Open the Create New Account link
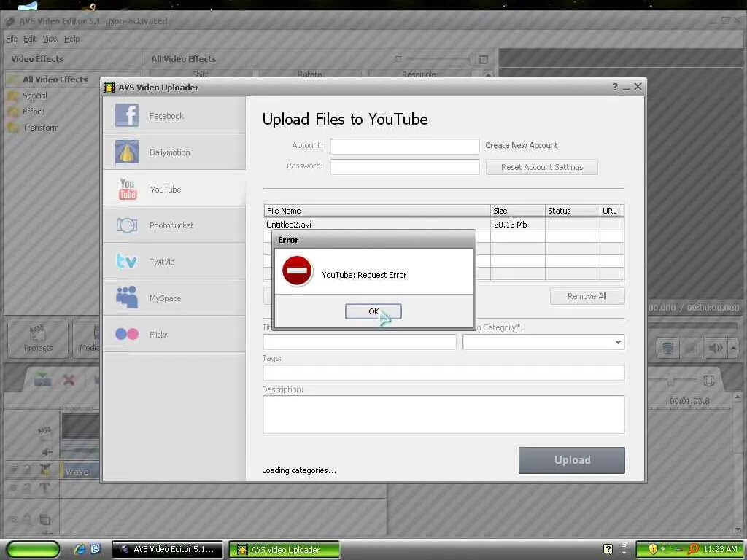The height and width of the screenshot is (560, 747). pos(521,145)
